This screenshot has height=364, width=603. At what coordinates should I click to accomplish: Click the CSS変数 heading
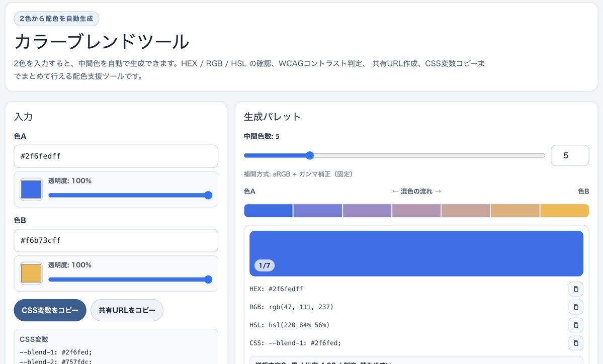click(x=34, y=339)
